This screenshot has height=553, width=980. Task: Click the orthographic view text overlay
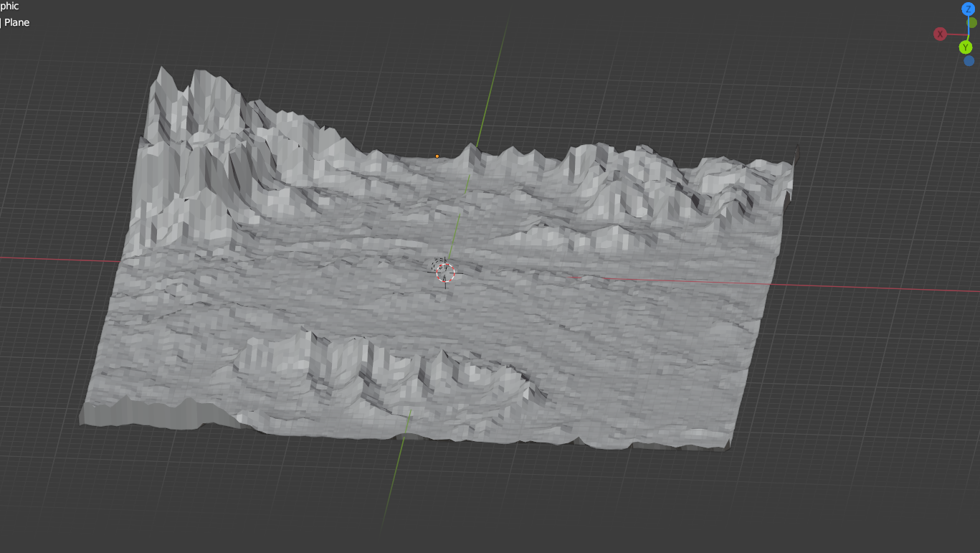tap(9, 6)
